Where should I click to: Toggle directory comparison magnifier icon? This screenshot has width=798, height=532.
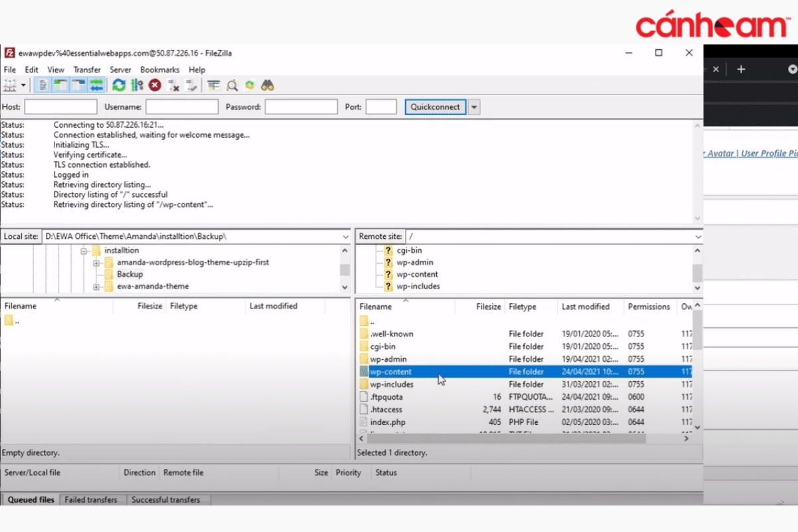232,85
